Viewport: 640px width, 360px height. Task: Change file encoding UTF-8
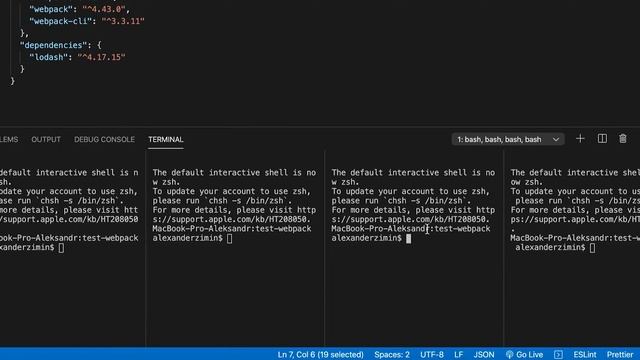tap(432, 355)
